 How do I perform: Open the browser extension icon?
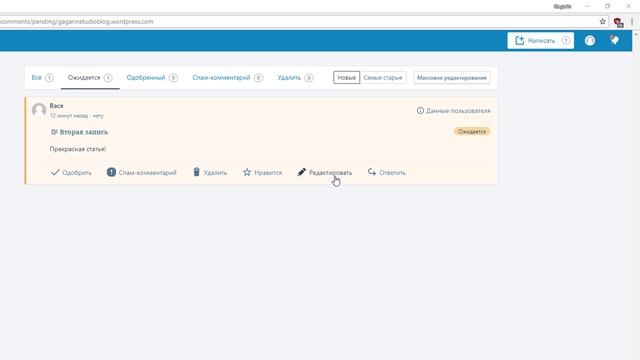[618, 22]
